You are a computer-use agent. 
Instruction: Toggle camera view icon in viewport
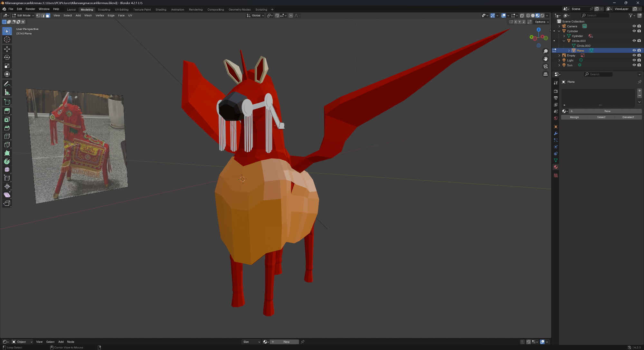pyautogui.click(x=545, y=66)
